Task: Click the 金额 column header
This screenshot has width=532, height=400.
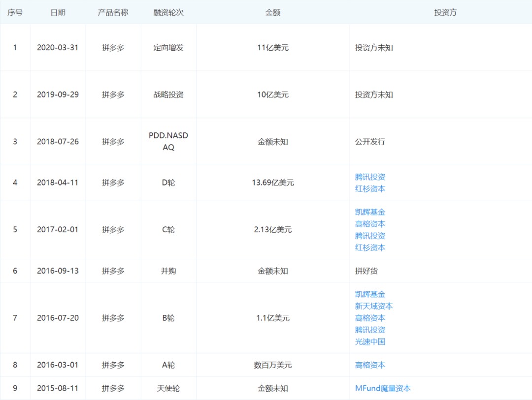Action: click(272, 12)
